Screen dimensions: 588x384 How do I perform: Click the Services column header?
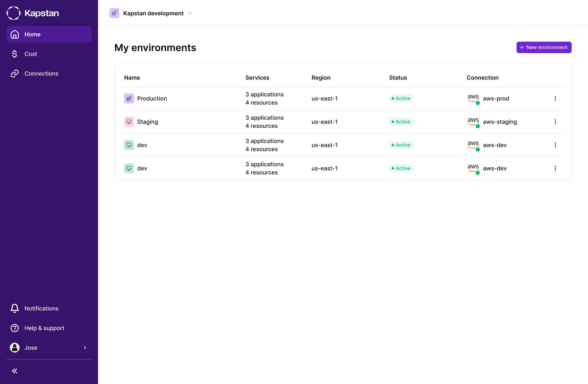[x=257, y=77]
